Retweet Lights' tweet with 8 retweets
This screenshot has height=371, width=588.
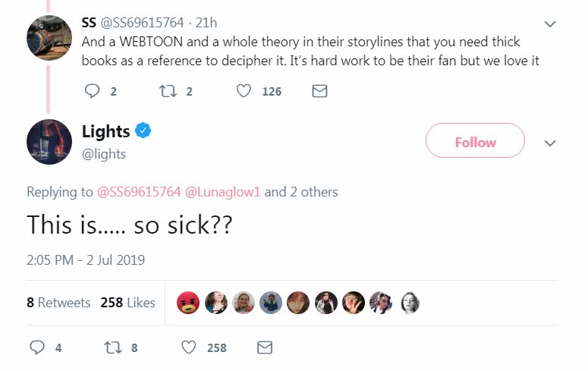tap(112, 347)
